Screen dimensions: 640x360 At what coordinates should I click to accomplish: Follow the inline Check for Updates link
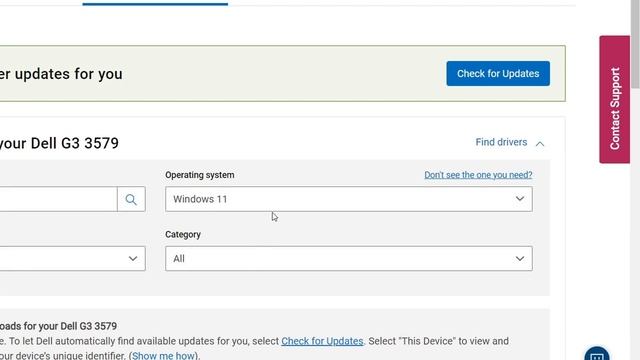(x=322, y=341)
